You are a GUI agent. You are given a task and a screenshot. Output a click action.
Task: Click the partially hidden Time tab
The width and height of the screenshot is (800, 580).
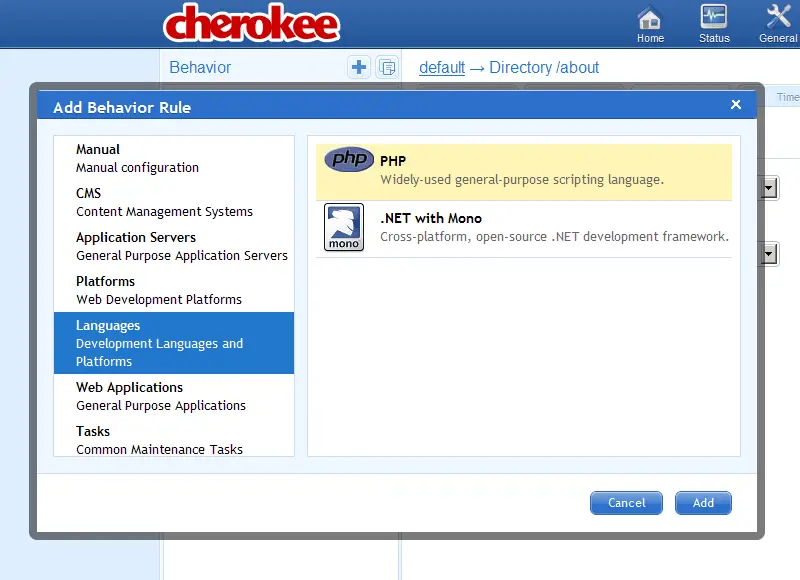(786, 97)
